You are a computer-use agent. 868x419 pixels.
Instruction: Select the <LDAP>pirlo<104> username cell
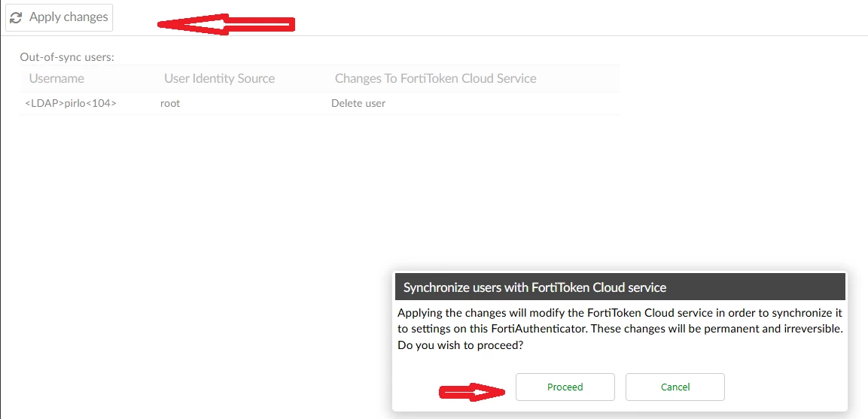71,104
